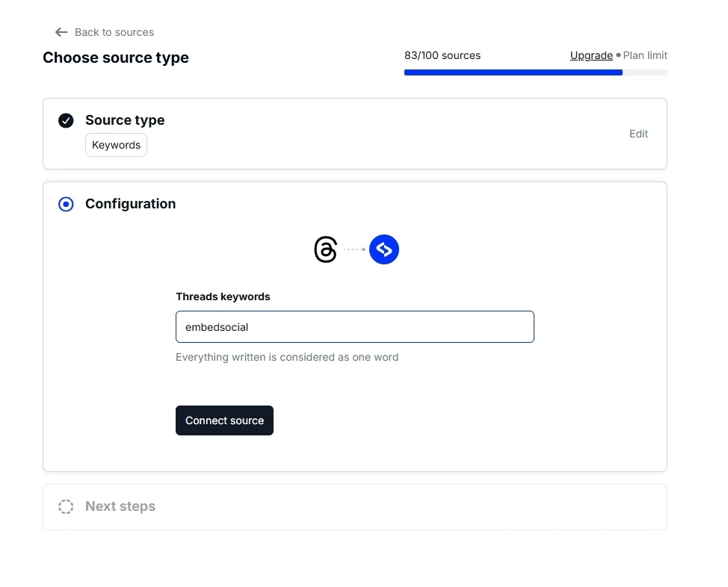Screen dimensions: 728x587
Task: Click the Source type completed checkmark icon
Action: 66,121
